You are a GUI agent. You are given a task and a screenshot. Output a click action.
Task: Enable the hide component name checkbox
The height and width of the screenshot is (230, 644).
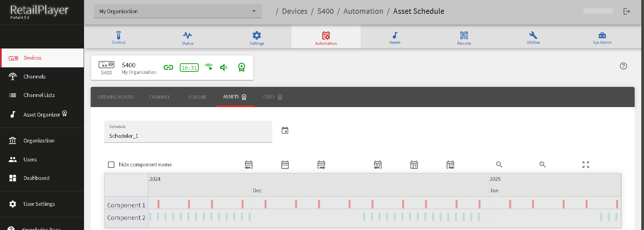(111, 165)
